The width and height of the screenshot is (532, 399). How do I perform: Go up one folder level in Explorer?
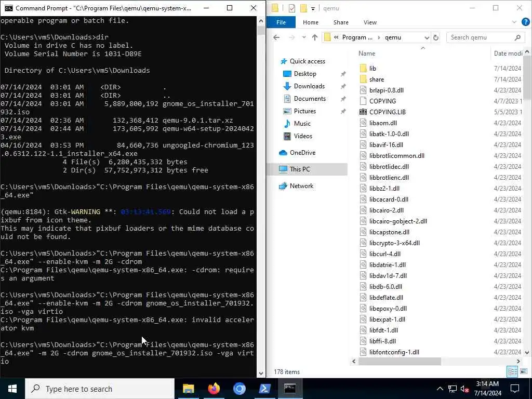tap(315, 37)
